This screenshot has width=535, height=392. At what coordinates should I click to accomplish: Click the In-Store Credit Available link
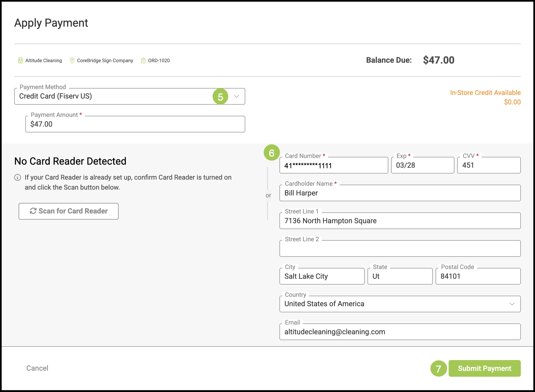(485, 93)
